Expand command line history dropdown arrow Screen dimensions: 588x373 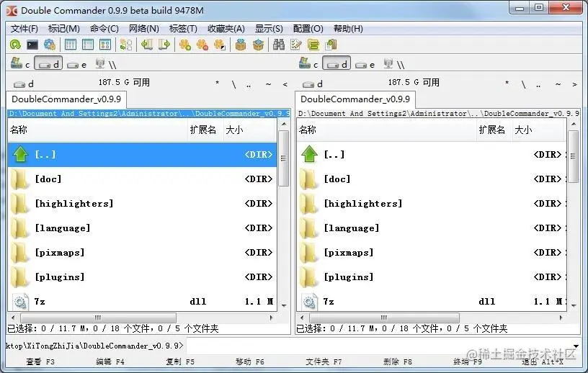(576, 346)
